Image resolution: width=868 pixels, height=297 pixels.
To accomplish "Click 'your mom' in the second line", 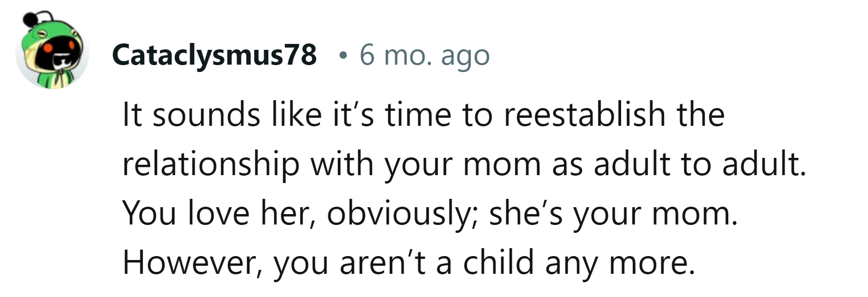I will (x=463, y=164).
